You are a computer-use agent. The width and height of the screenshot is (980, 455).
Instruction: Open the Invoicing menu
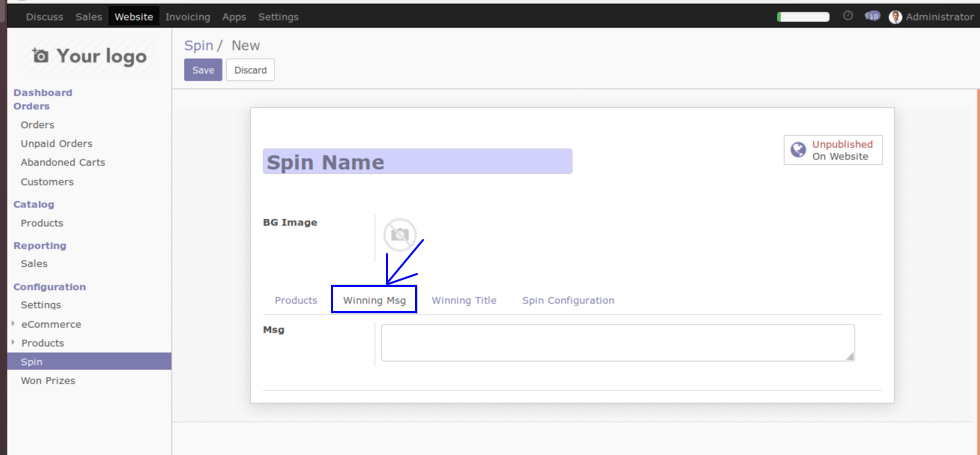(x=188, y=17)
